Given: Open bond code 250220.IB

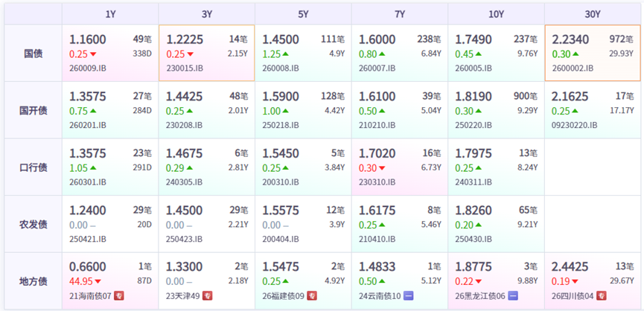Looking at the screenshot, I should [x=474, y=125].
